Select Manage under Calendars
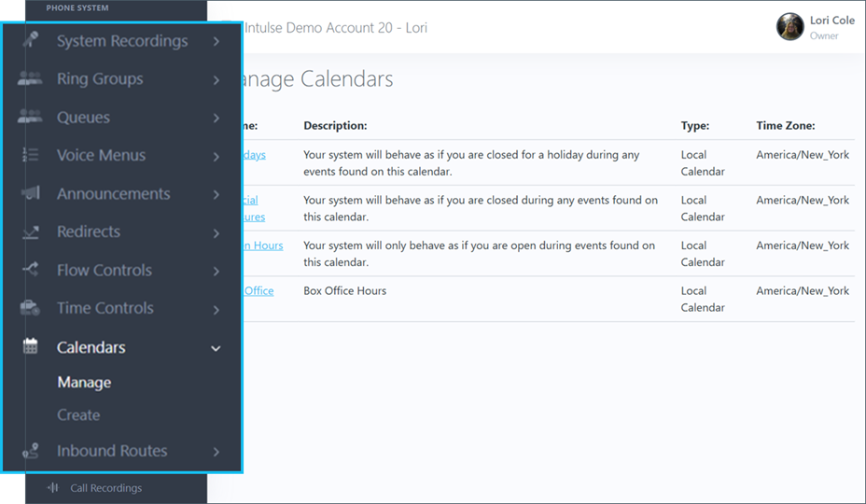Image resolution: width=866 pixels, height=504 pixels. (84, 383)
